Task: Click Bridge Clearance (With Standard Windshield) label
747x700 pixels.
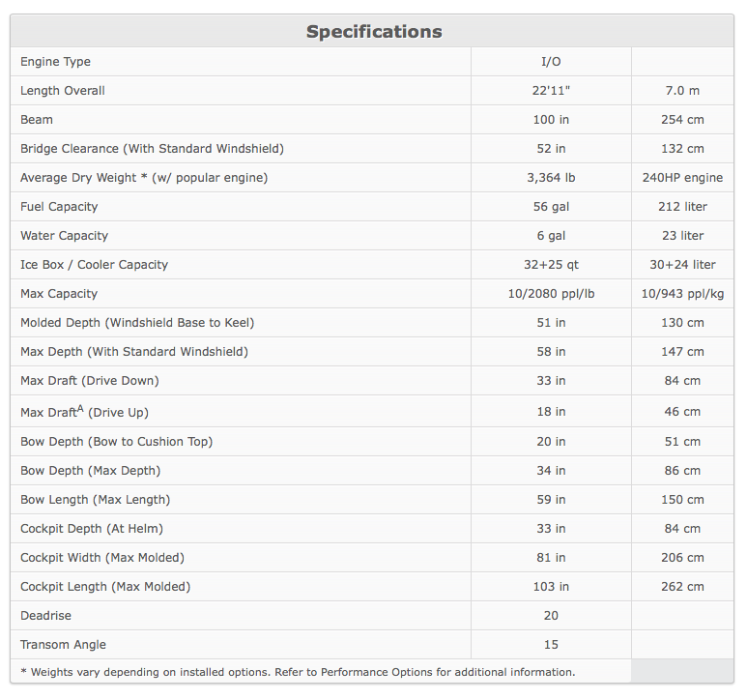Action: (x=152, y=149)
